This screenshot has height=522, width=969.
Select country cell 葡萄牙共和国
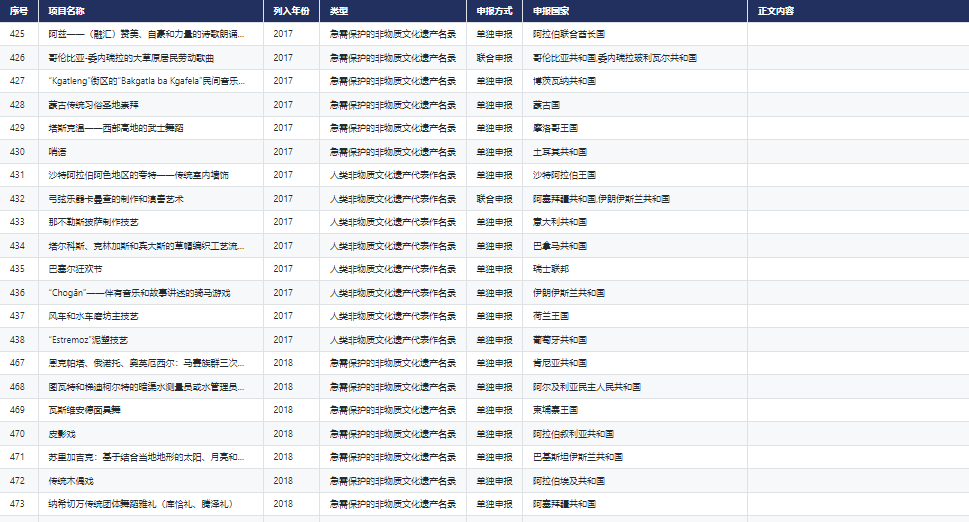(x=560, y=340)
